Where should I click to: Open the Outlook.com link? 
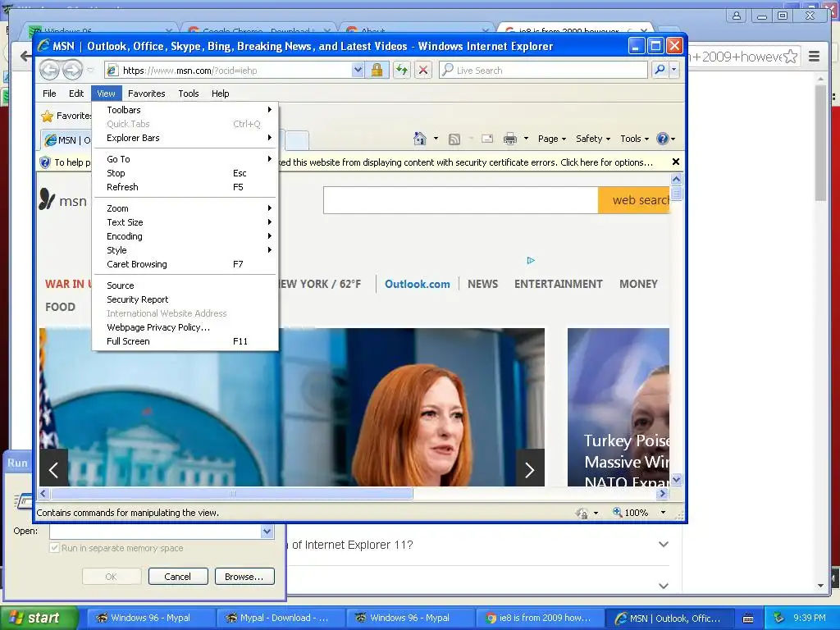pyautogui.click(x=418, y=284)
